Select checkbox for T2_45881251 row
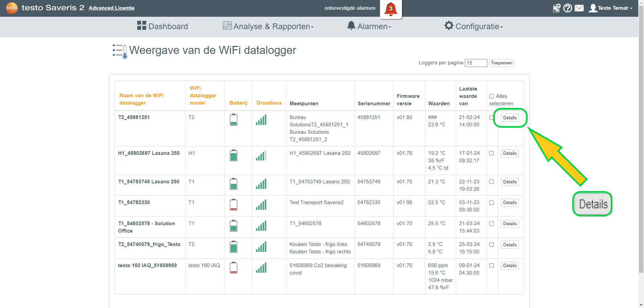Screen dimensions: 644x308 click(491, 118)
